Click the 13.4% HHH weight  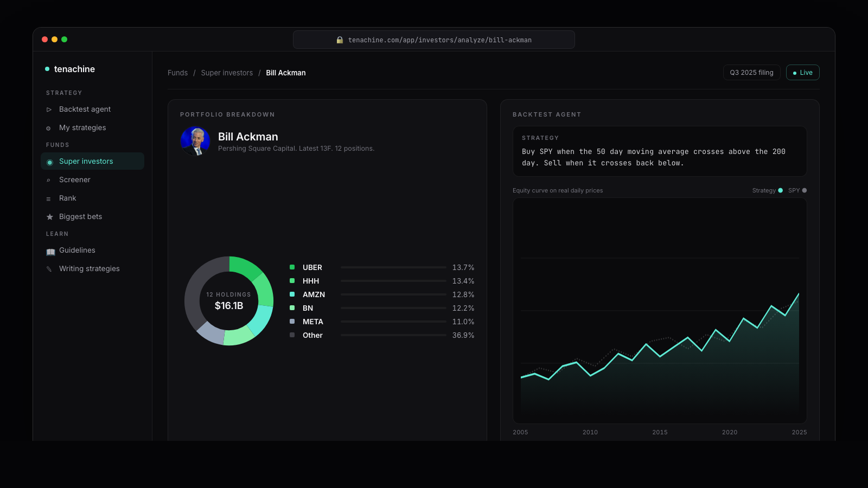pyautogui.click(x=463, y=281)
